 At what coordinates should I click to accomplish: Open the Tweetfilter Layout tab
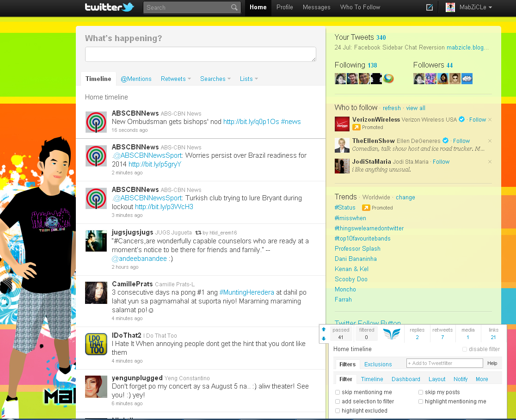click(x=436, y=379)
